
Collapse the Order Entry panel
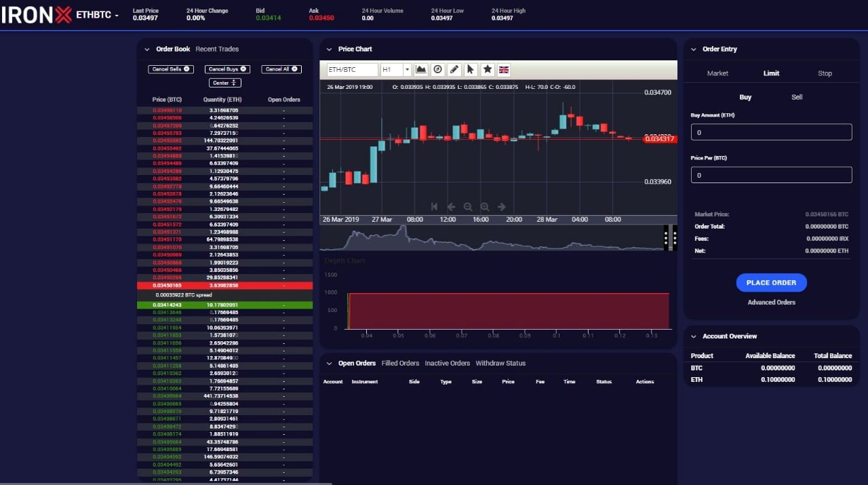coord(694,50)
